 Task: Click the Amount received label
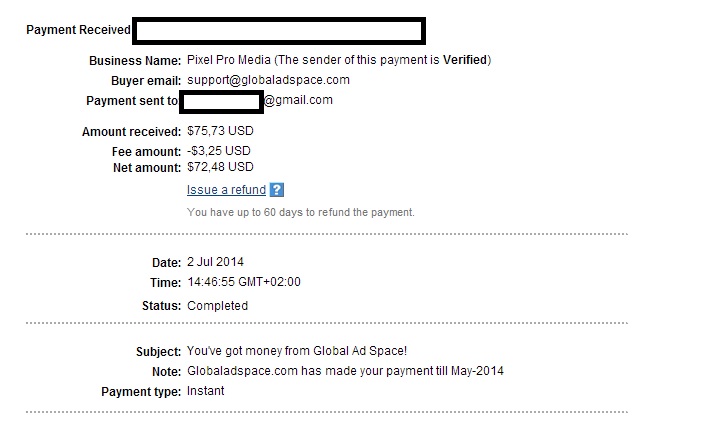tap(131, 132)
